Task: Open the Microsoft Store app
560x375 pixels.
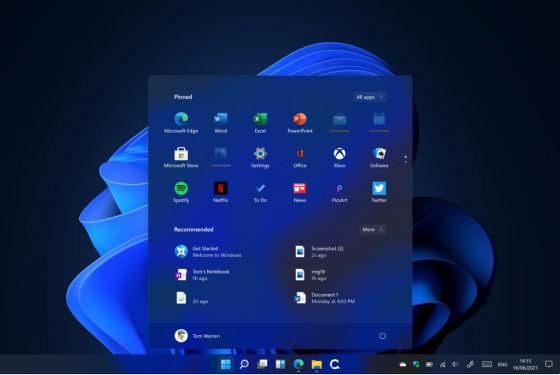Action: pos(181,157)
